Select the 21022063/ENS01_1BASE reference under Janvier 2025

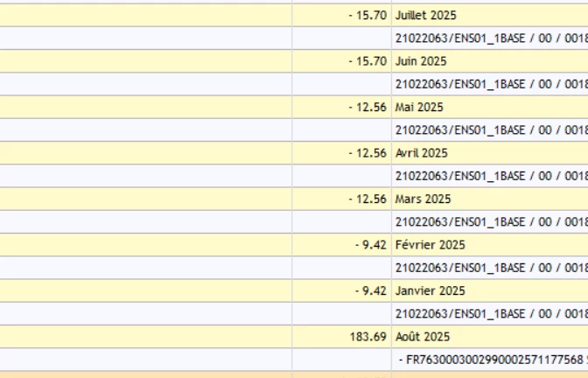492,314
